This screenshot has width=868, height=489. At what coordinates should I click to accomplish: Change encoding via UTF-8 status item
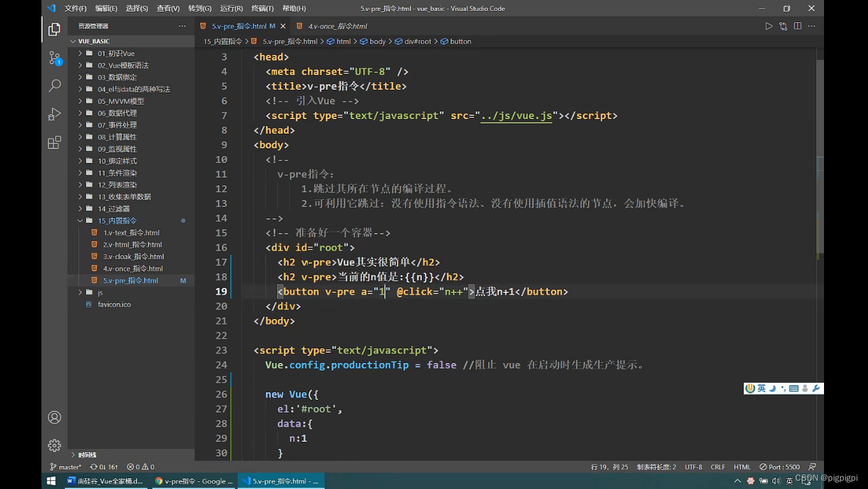pos(693,467)
